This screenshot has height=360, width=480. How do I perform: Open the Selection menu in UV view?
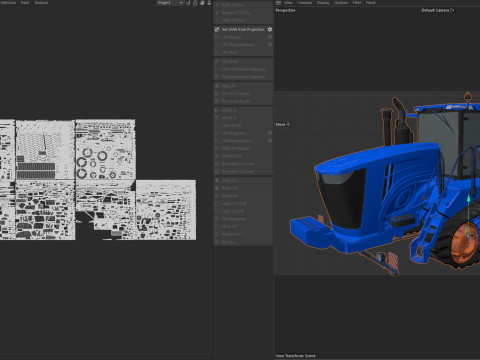(x=8, y=3)
